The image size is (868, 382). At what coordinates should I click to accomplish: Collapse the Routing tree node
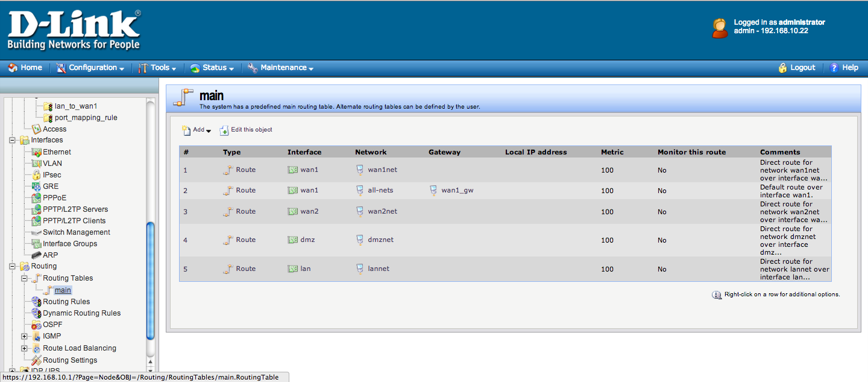(12, 266)
